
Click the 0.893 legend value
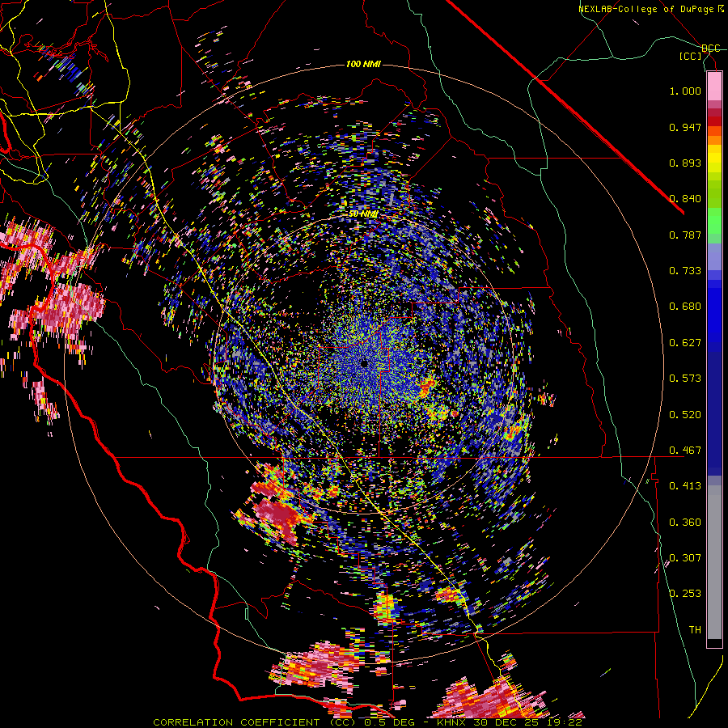(x=685, y=163)
